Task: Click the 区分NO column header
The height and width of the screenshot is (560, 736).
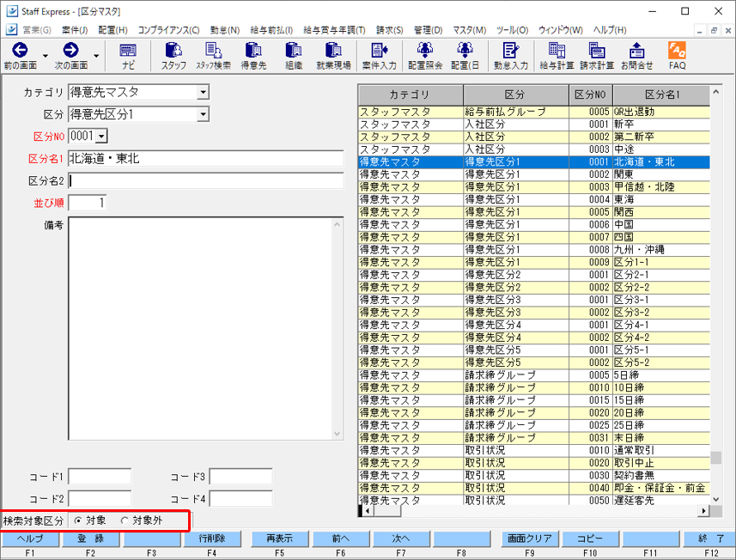Action: point(591,94)
